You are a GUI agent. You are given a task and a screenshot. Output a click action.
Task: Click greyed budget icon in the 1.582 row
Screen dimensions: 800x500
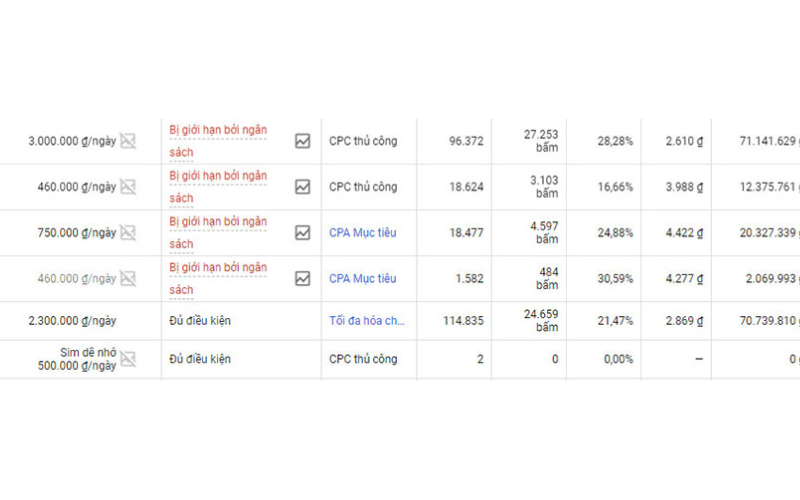(128, 279)
